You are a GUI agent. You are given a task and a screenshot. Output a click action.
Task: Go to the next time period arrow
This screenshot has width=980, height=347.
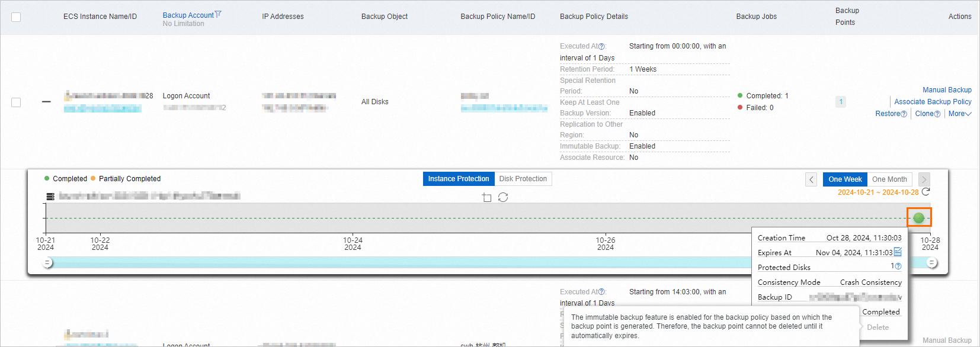click(x=924, y=179)
